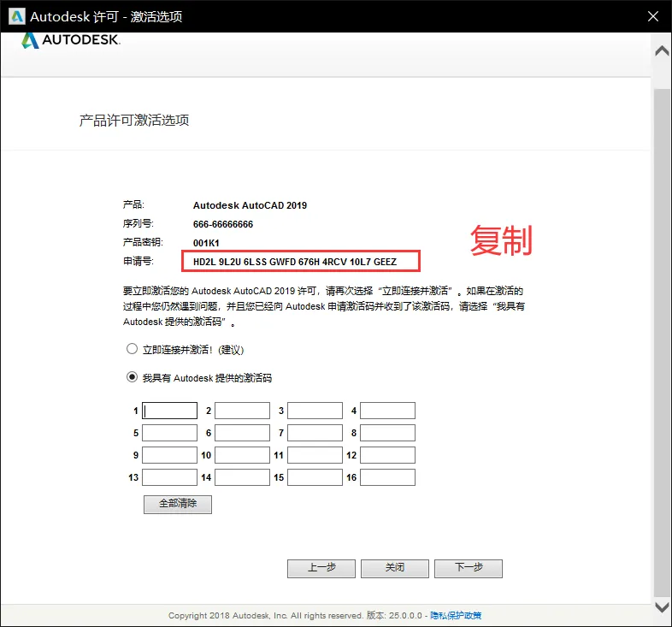Image resolution: width=672 pixels, height=627 pixels.
Task: Click the serial number 666-66666666
Action: 223,224
